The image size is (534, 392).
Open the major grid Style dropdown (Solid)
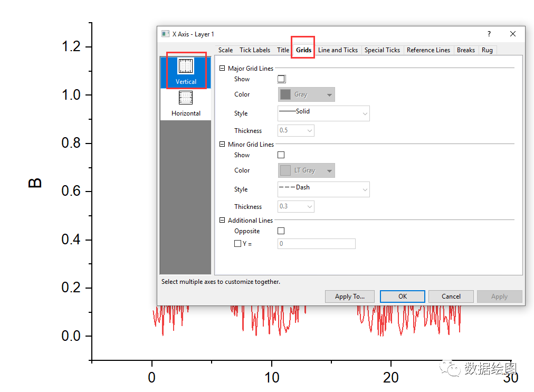323,113
